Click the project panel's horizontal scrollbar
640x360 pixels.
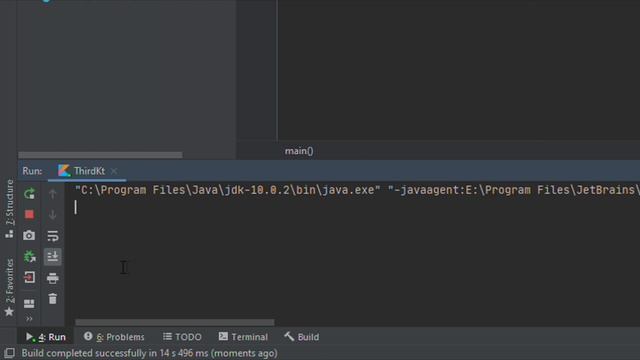pyautogui.click(x=100, y=155)
